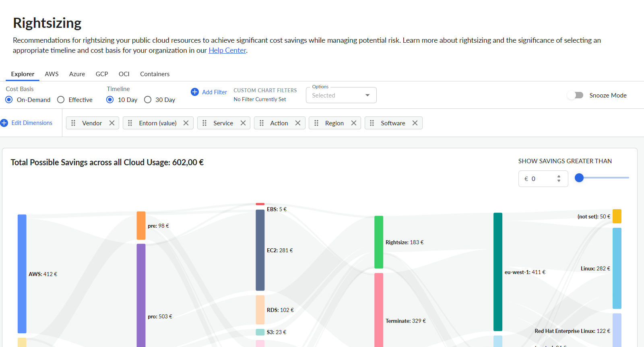Click the 'Linux: 282 €' label
Screen dimensions: 644x347
595,268
